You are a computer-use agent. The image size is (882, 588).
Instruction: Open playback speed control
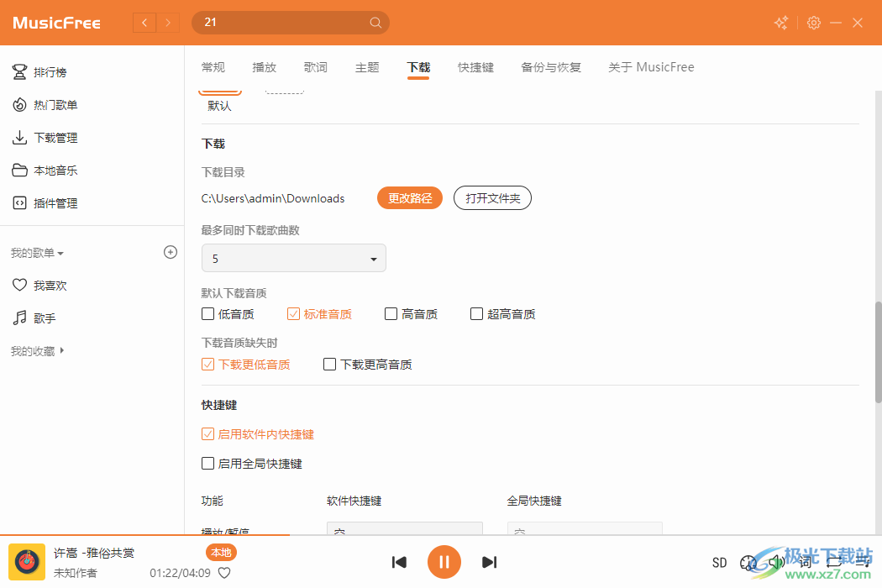[748, 563]
